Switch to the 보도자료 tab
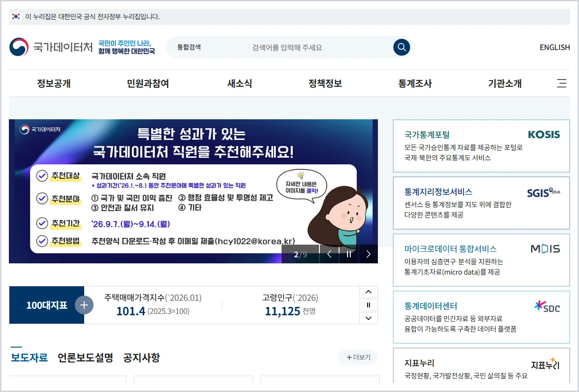Screen dimensions: 579x392 [29, 358]
